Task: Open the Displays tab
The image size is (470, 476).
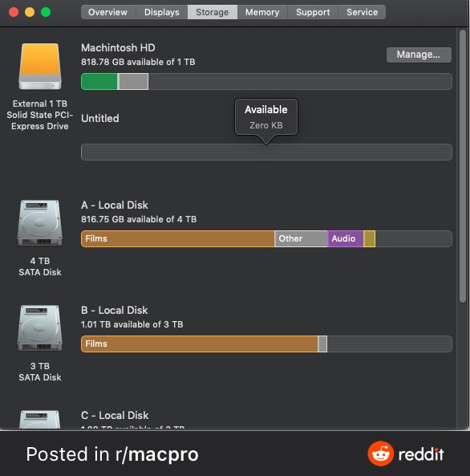Action: click(x=162, y=12)
